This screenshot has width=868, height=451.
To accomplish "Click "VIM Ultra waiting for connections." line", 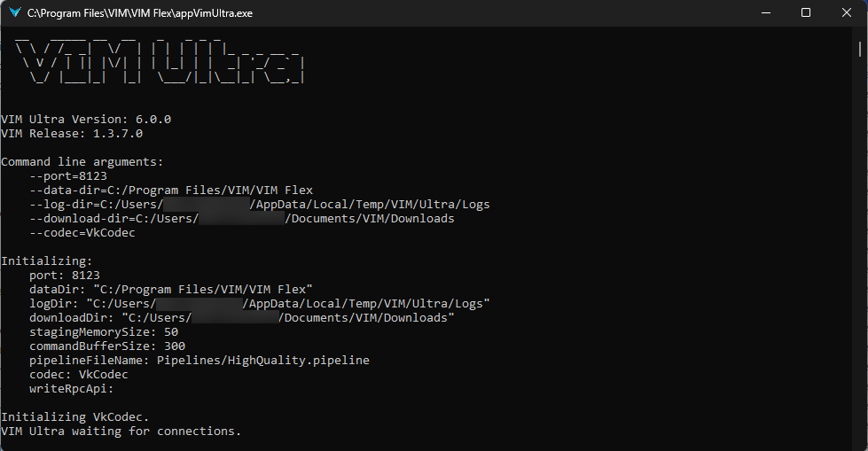I will pos(121,432).
